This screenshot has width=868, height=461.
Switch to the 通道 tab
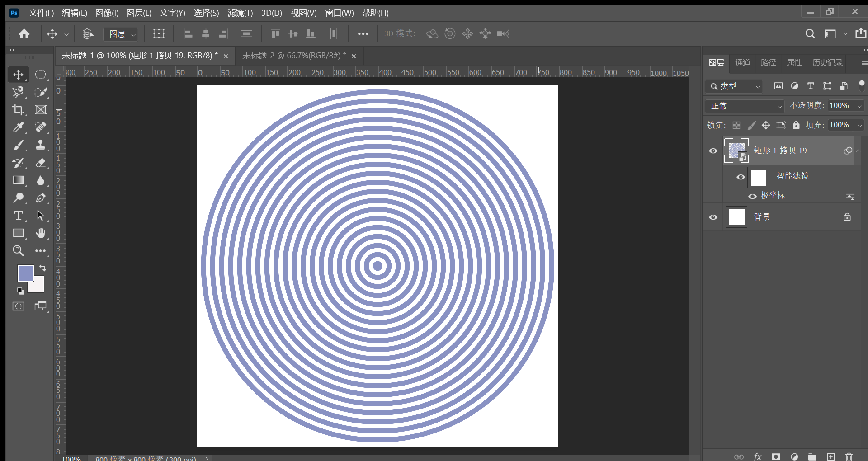pos(743,63)
